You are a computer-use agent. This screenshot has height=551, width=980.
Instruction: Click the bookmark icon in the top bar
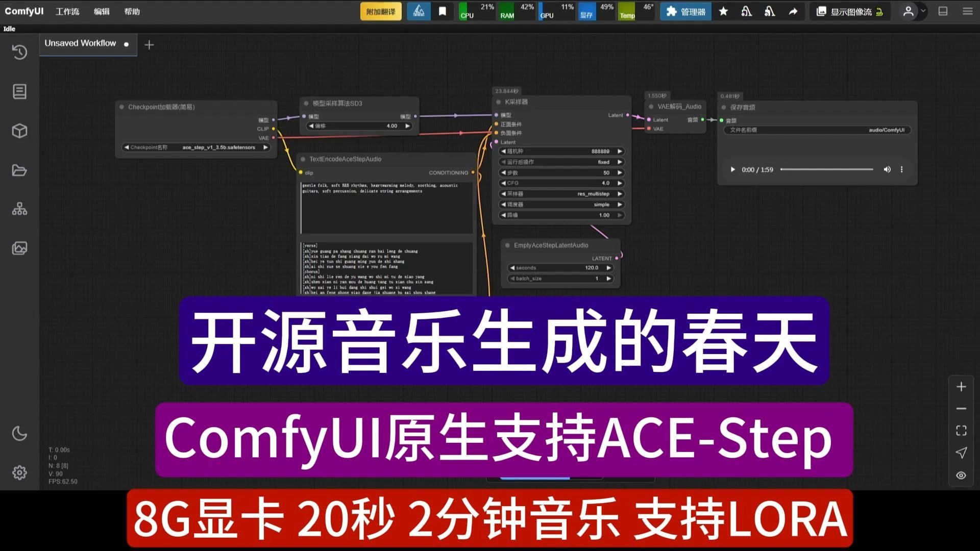[x=443, y=11]
